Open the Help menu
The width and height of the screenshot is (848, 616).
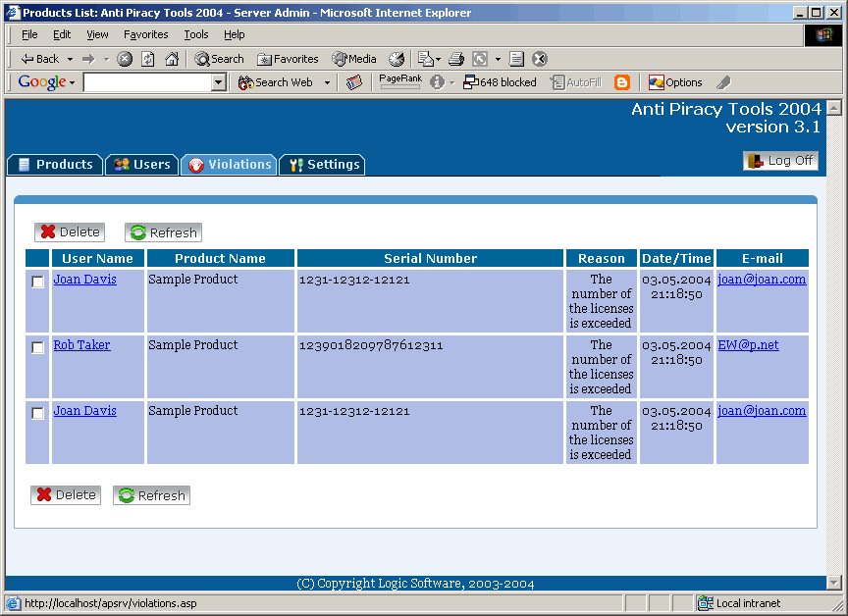click(x=235, y=34)
